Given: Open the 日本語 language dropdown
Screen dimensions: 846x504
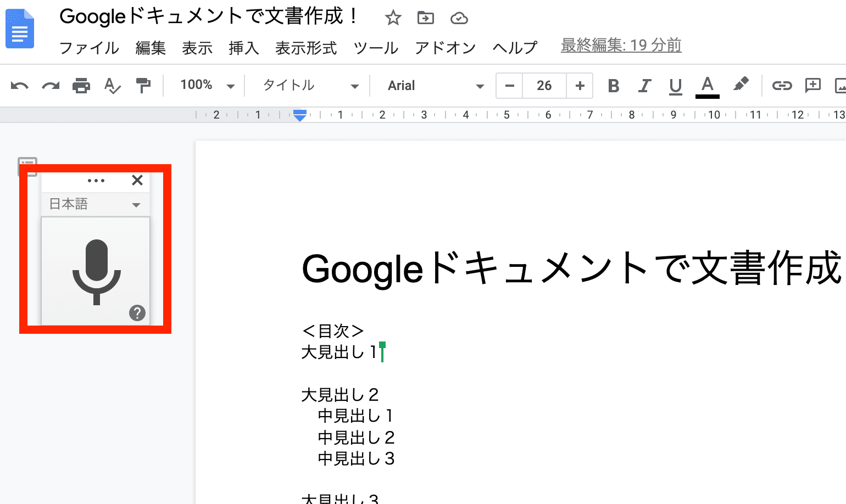Looking at the screenshot, I should click(96, 204).
